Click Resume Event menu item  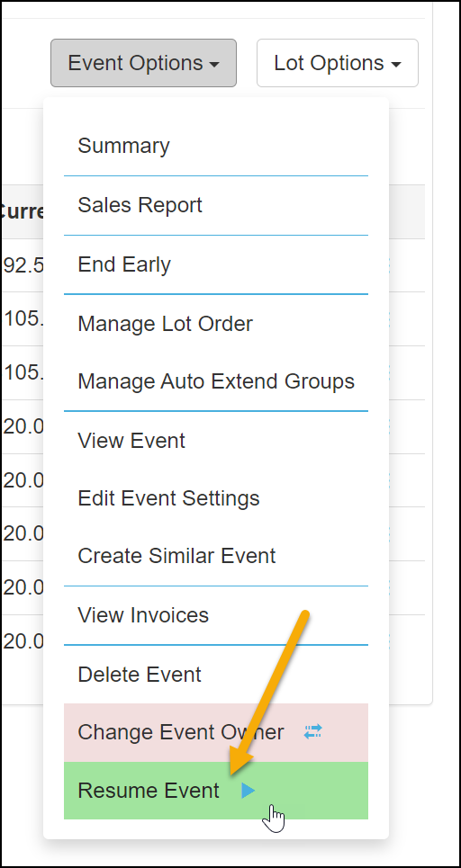coord(216,791)
